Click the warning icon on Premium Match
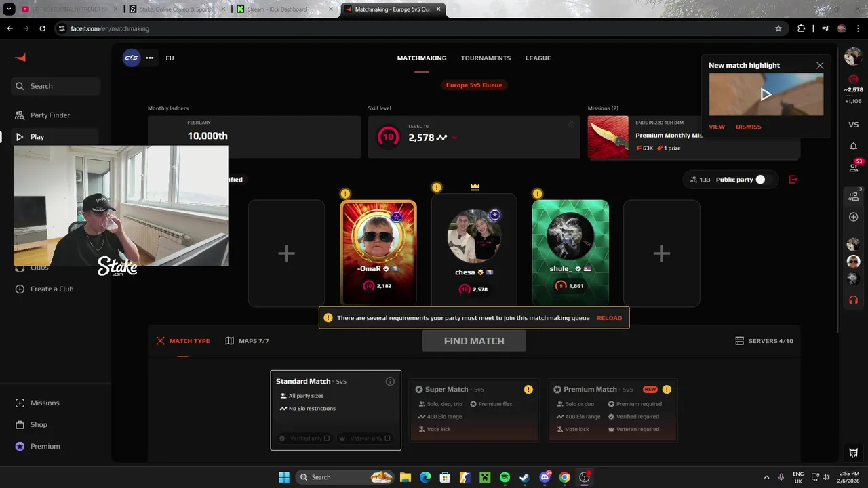868x488 pixels. pyautogui.click(x=667, y=390)
